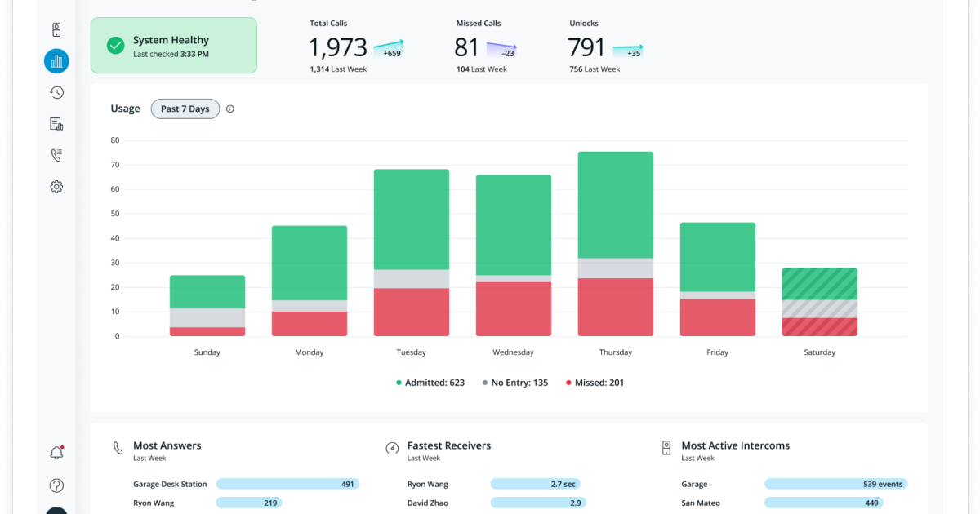
Task: Click the Wednesday axis label
Action: point(514,352)
